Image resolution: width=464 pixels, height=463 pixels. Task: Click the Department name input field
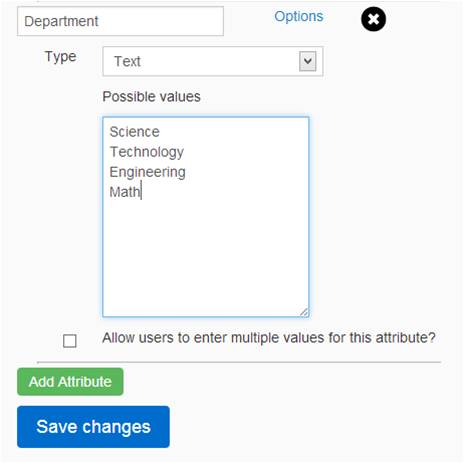[120, 21]
